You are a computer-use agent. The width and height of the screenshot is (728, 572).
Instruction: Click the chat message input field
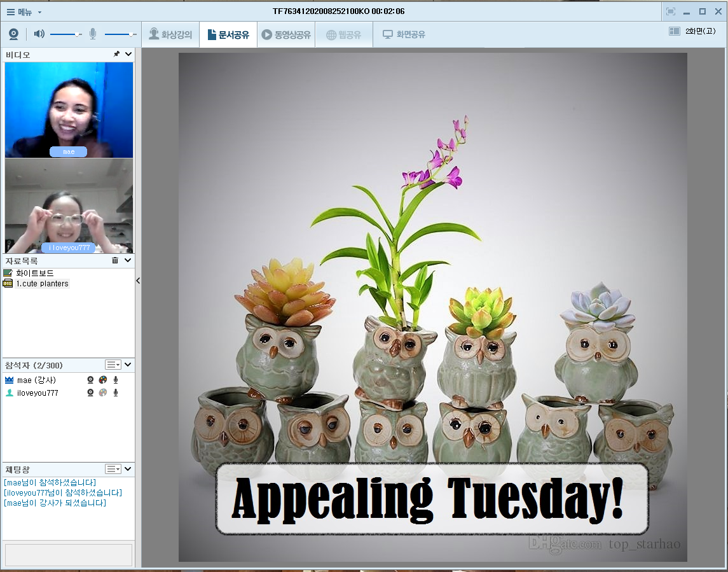(68, 554)
